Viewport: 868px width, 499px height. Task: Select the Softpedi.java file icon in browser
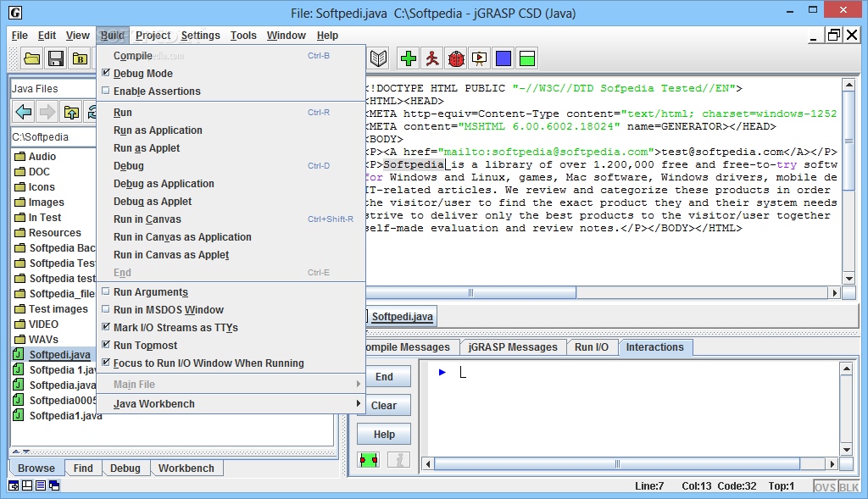pyautogui.click(x=19, y=354)
